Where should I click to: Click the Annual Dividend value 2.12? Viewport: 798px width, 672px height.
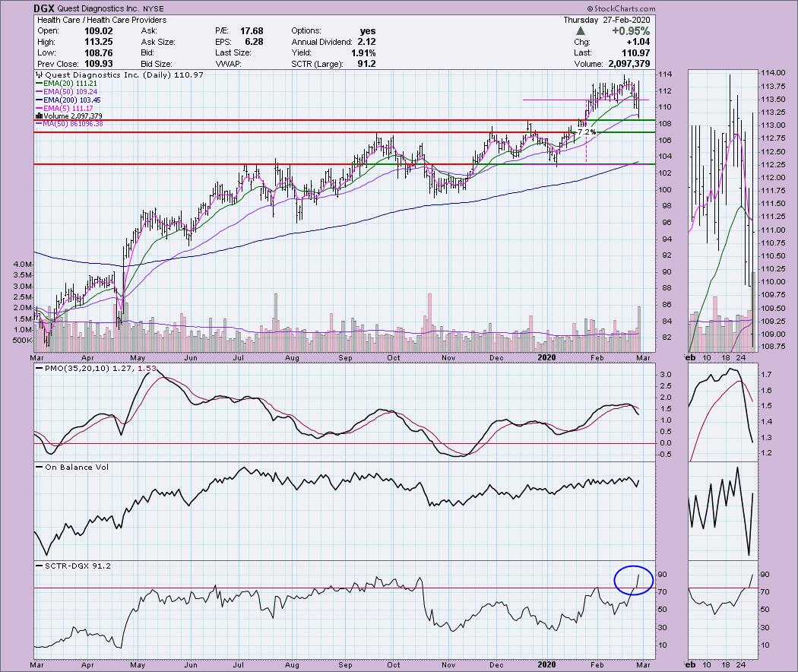pos(366,42)
